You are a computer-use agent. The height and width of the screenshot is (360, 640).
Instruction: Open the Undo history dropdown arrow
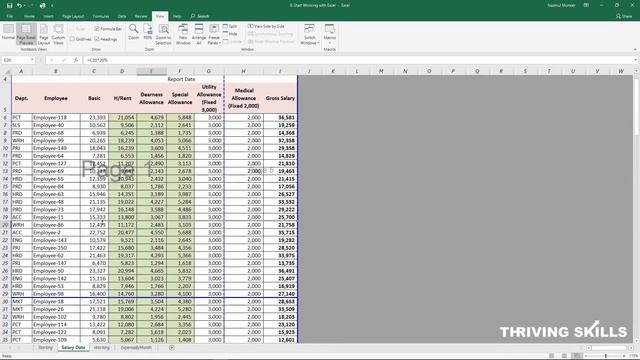pos(24,6)
